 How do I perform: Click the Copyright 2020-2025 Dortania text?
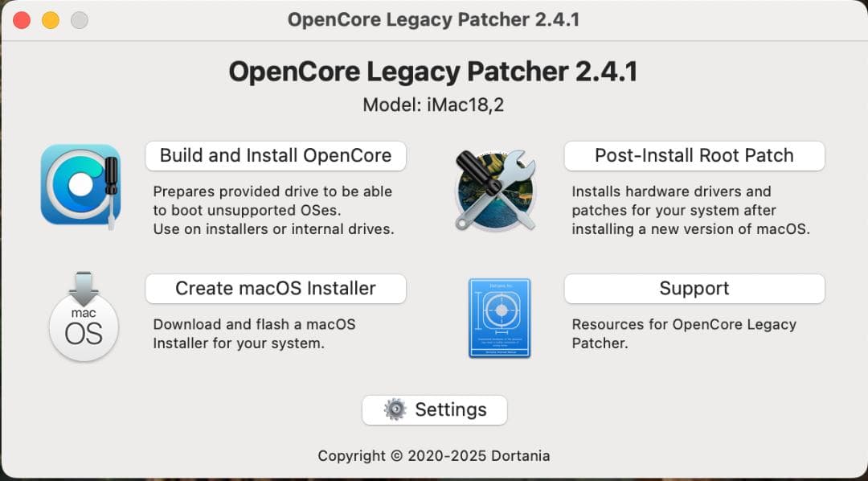(433, 456)
